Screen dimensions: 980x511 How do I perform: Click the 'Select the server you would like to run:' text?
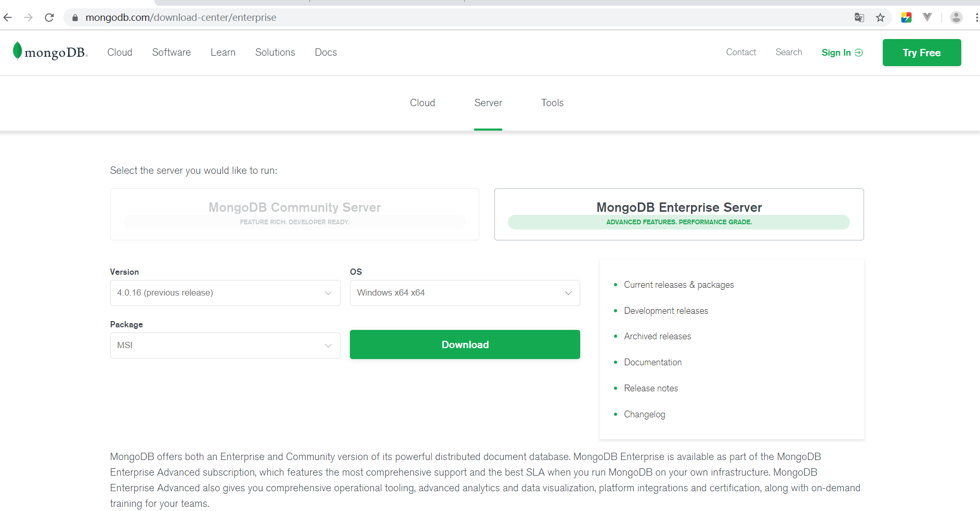click(x=193, y=171)
